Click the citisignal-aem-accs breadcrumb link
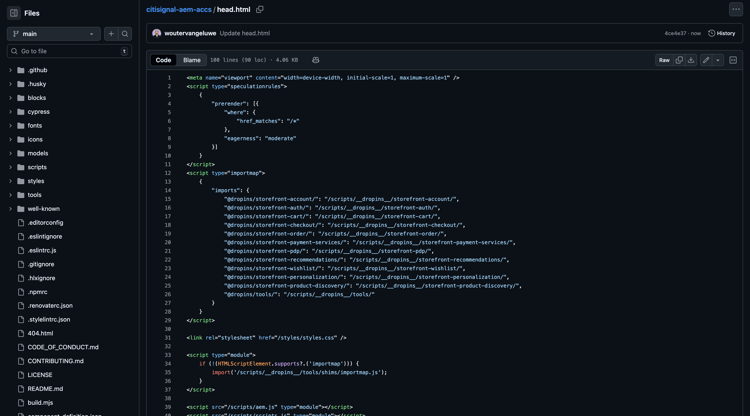This screenshot has height=416, width=750. coord(178,10)
